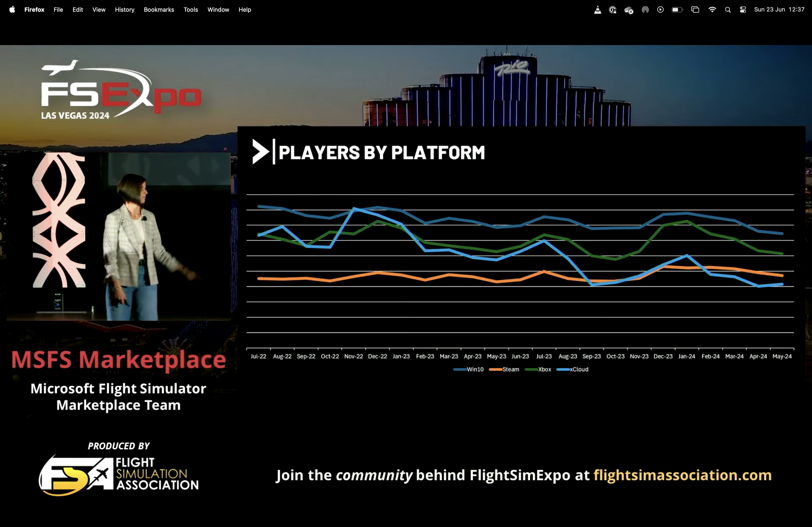
Task: Click the battery status icon
Action: click(x=677, y=9)
